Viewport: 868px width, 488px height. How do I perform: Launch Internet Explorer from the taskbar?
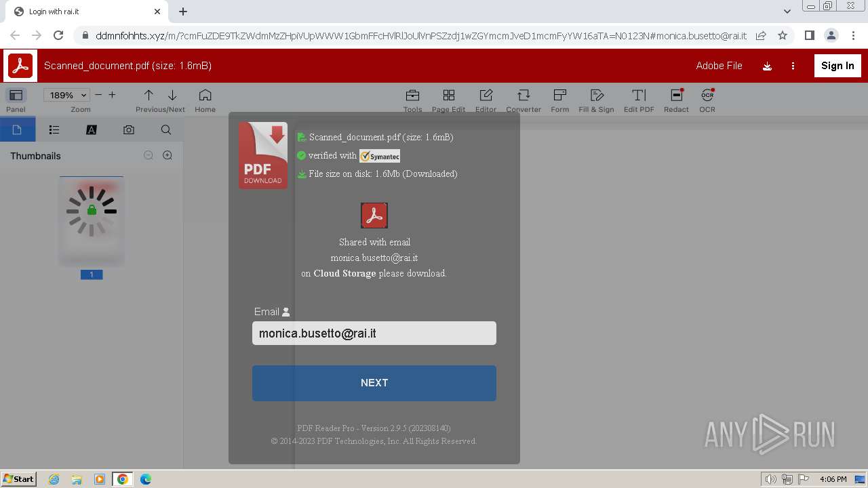(54, 479)
